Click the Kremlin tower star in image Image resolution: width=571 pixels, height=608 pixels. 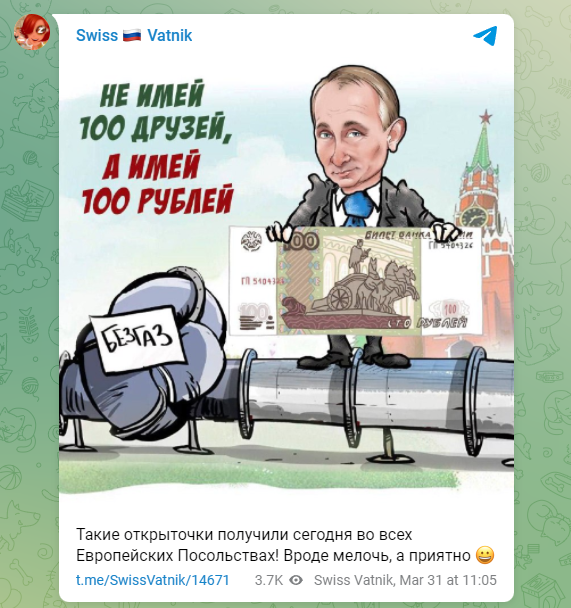tap(485, 116)
